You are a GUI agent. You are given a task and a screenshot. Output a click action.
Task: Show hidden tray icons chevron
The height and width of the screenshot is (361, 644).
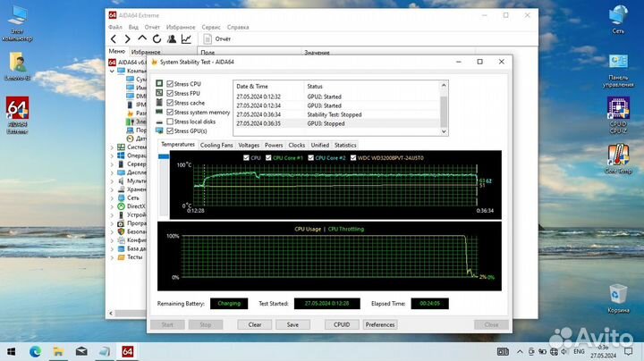tap(520, 351)
